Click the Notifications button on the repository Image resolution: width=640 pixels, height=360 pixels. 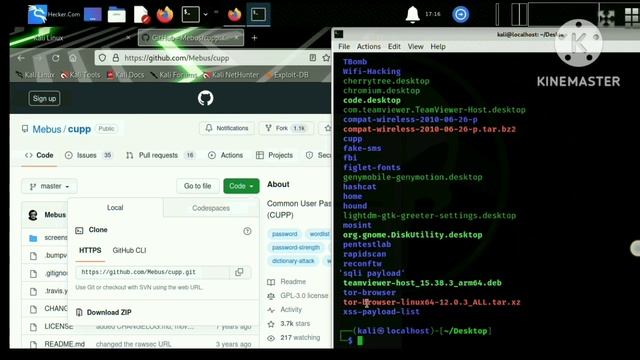227,128
